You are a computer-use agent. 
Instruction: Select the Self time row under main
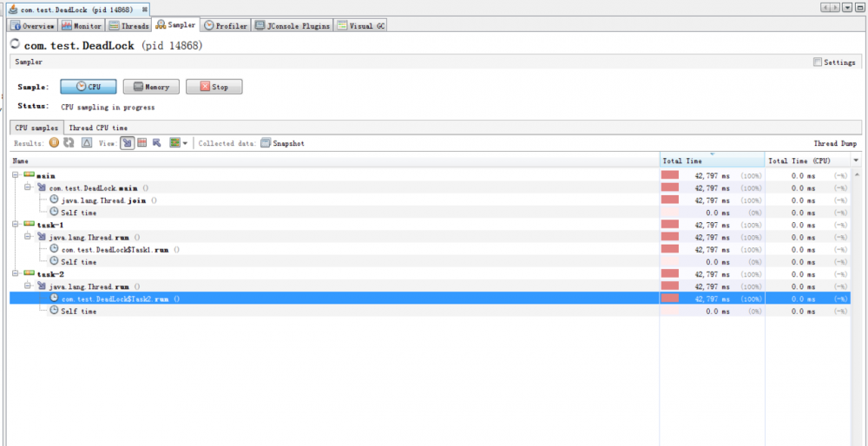tap(430, 212)
